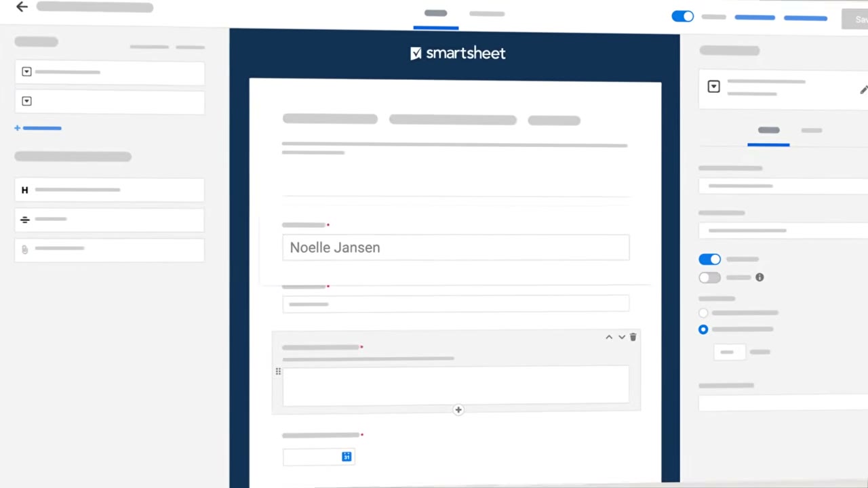Click the bottom input field in right panel

coord(783,403)
